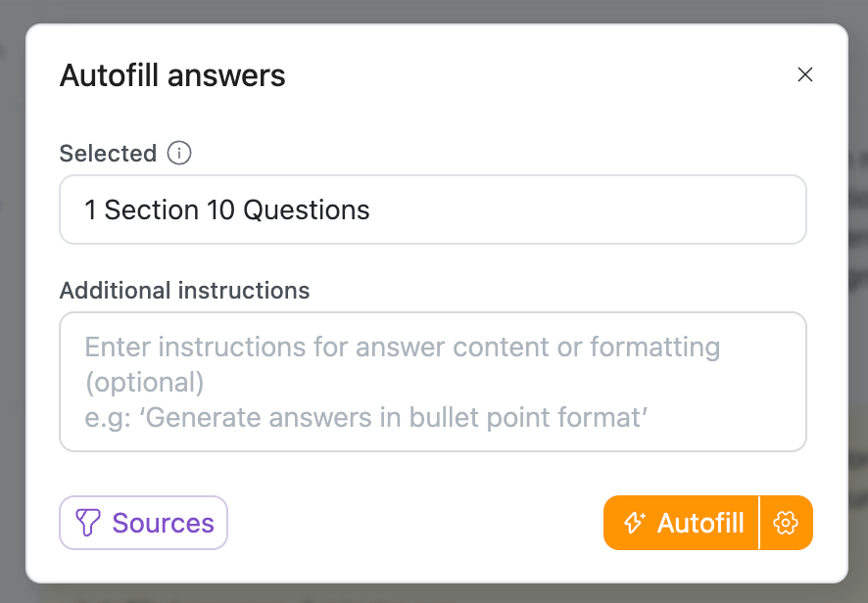Image resolution: width=868 pixels, height=603 pixels.
Task: Click the sparkle icon on Autofill
Action: [x=634, y=523]
